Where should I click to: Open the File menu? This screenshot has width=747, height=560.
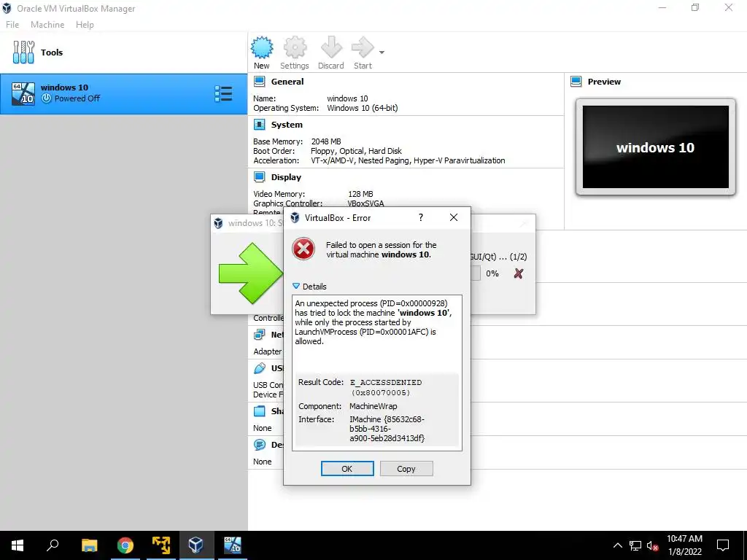pyautogui.click(x=12, y=24)
